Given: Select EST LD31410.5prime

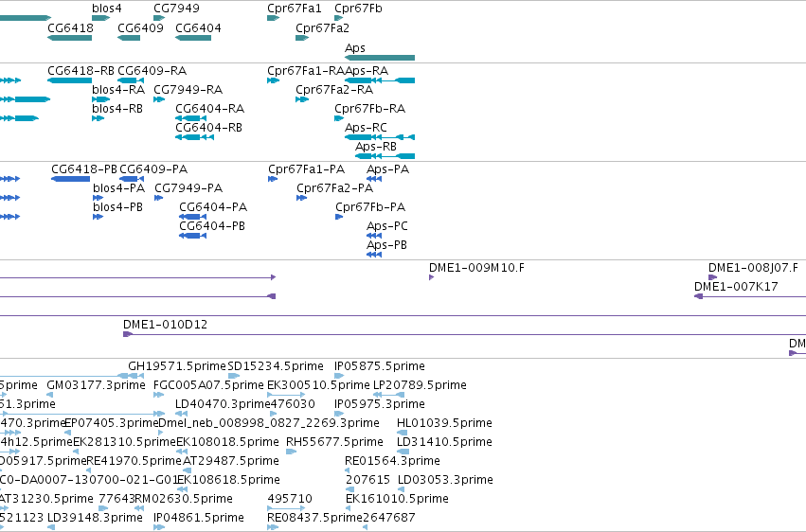Looking at the screenshot, I should pyautogui.click(x=444, y=442).
